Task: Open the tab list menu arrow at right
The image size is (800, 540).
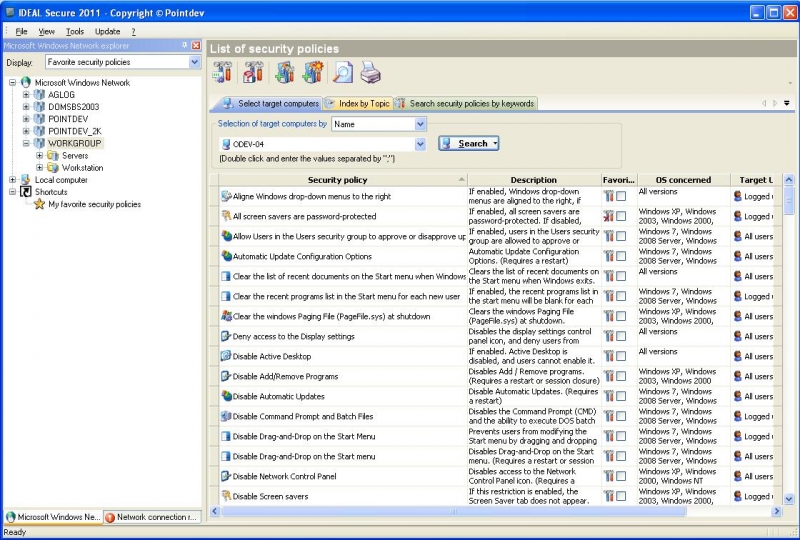Action: [787, 103]
